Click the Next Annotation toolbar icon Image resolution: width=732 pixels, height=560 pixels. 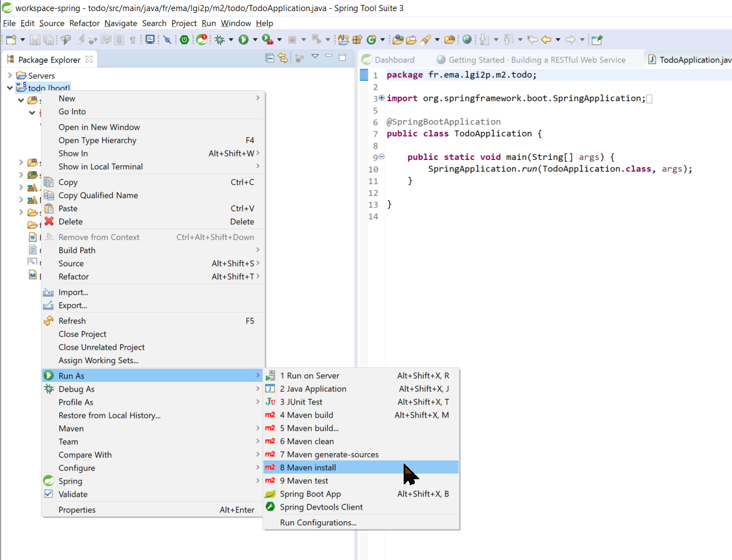click(484, 39)
